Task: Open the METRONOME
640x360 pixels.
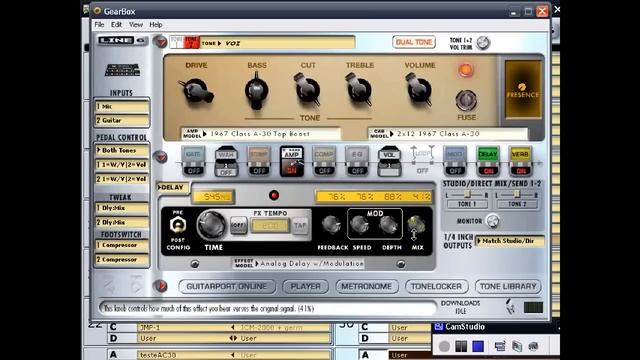Action: click(366, 287)
